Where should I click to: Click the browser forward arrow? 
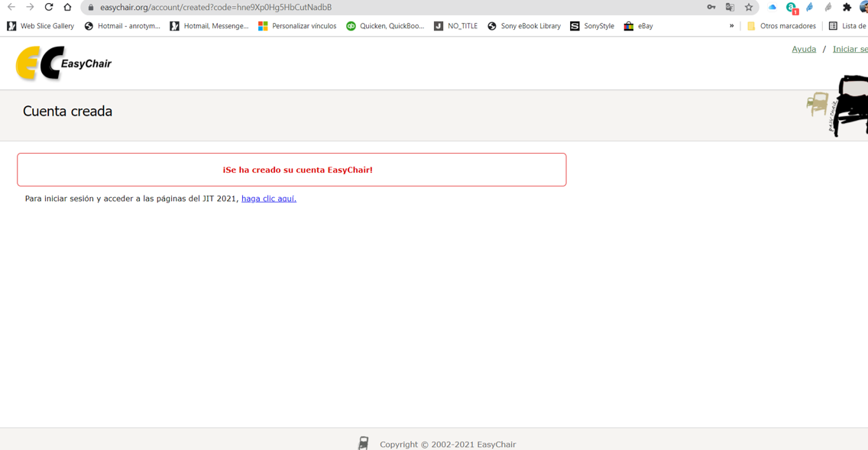30,7
